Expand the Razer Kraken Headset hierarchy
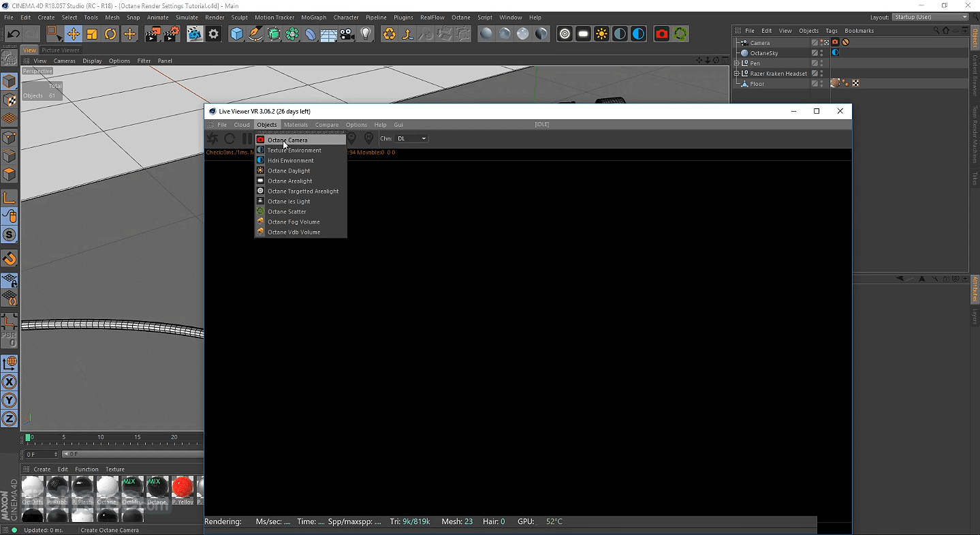Screen dimensions: 980x535 click(x=736, y=73)
